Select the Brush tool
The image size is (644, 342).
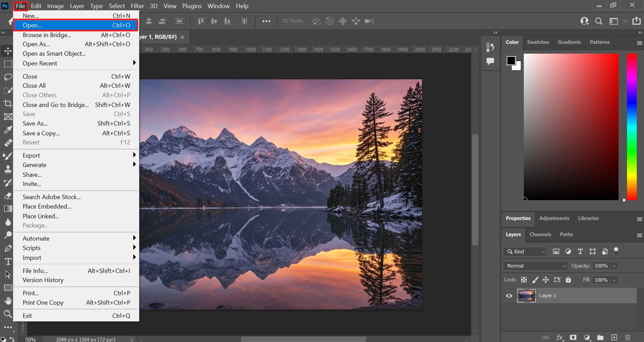8,156
